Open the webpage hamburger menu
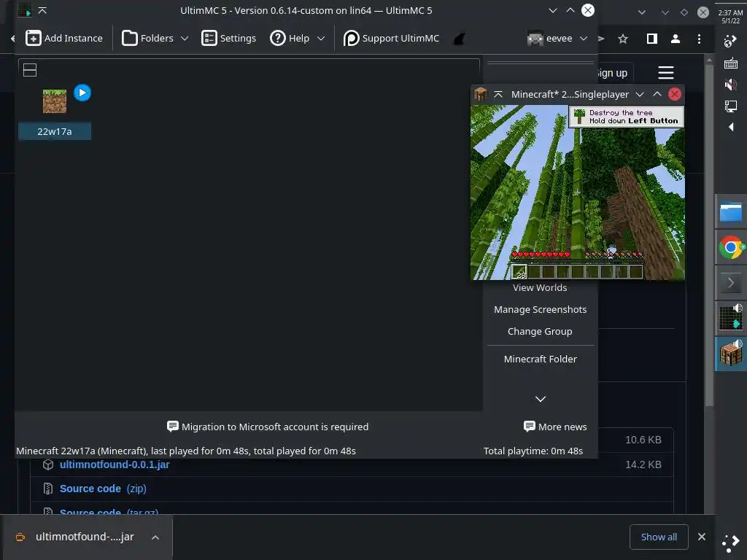The width and height of the screenshot is (747, 560). pos(665,73)
